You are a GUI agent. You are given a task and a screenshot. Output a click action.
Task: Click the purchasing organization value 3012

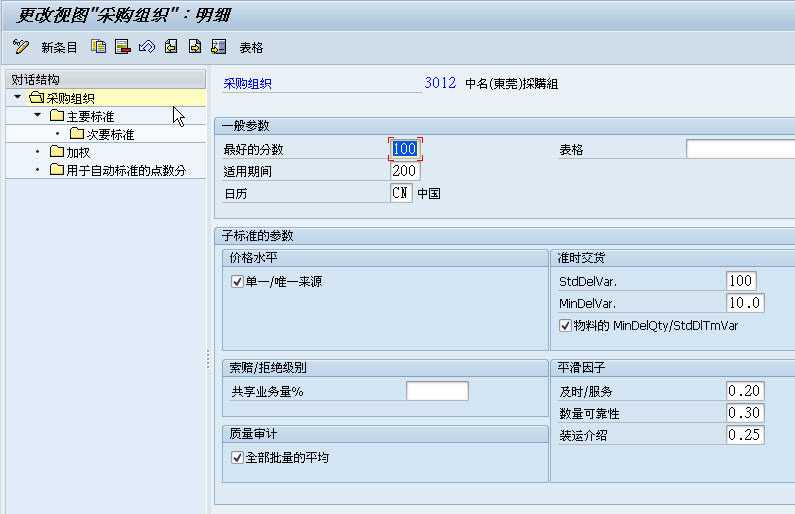coord(440,83)
